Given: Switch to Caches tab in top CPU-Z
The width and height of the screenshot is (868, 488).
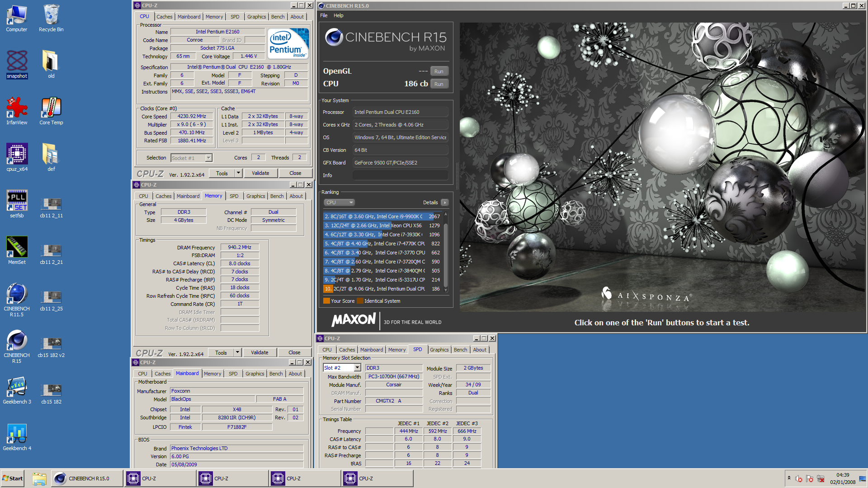Looking at the screenshot, I should [165, 17].
